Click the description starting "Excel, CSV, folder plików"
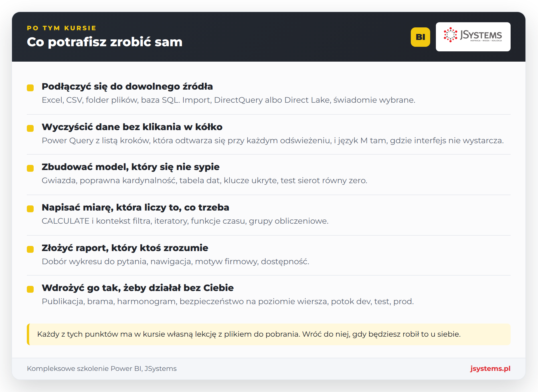Viewport: 538px width, 392px height. pos(228,100)
